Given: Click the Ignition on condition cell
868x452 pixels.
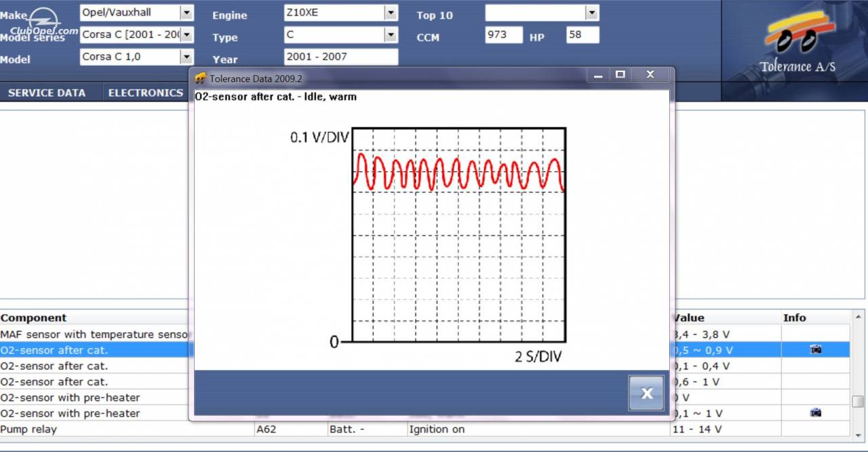Looking at the screenshot, I should (x=538, y=429).
